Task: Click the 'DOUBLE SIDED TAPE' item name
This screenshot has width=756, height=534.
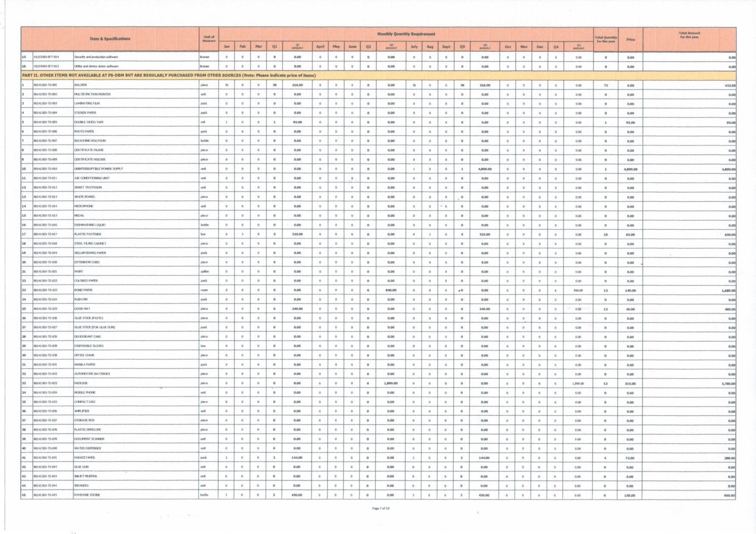Action: coord(89,122)
